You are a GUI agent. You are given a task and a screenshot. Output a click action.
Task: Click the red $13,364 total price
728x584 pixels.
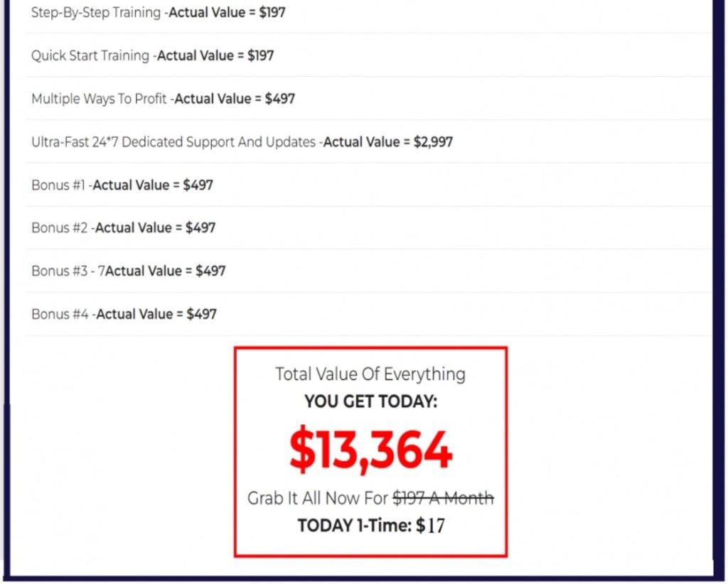point(370,450)
